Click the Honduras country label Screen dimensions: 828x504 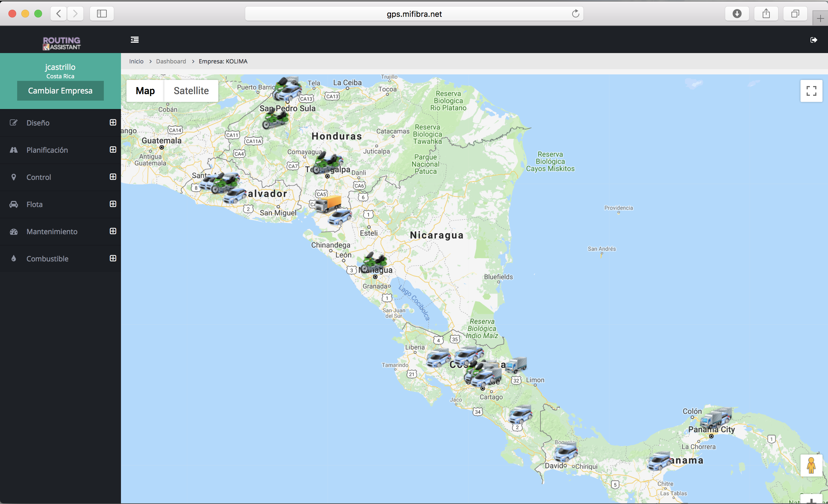coord(337,136)
